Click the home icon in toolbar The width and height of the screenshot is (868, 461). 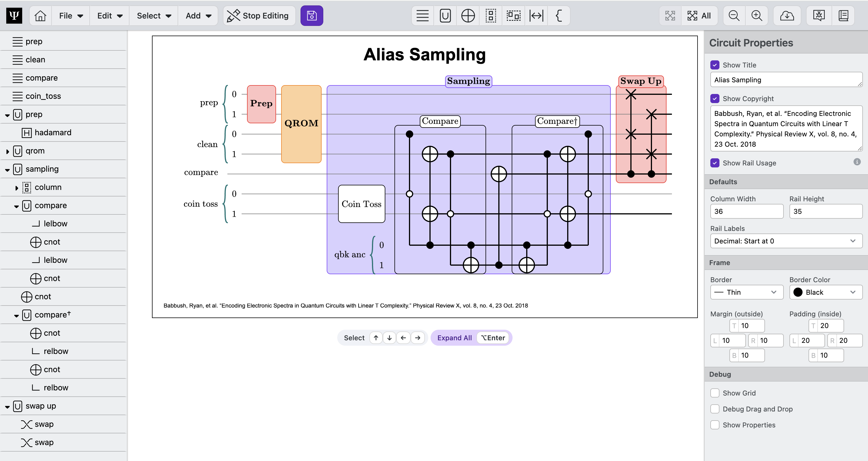[40, 15]
